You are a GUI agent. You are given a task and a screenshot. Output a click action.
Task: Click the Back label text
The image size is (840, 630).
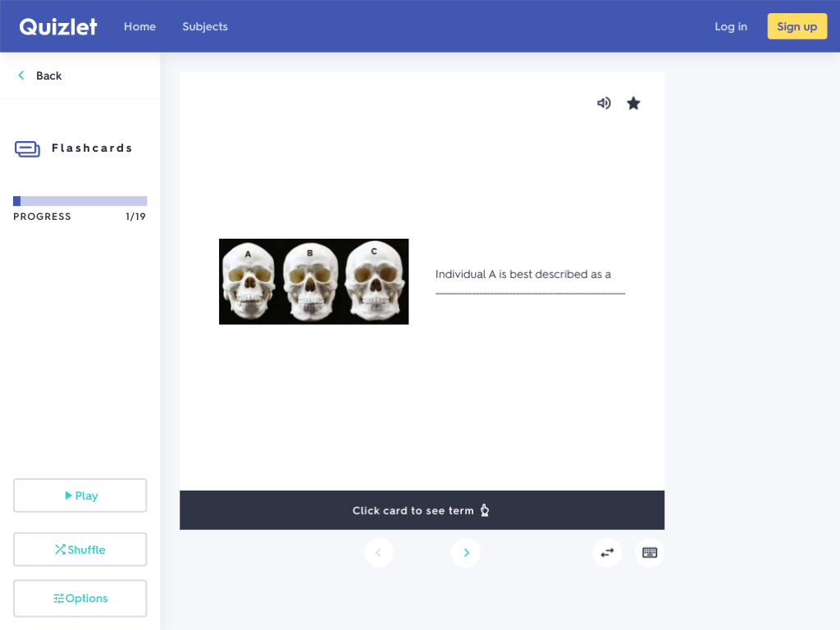click(x=48, y=75)
